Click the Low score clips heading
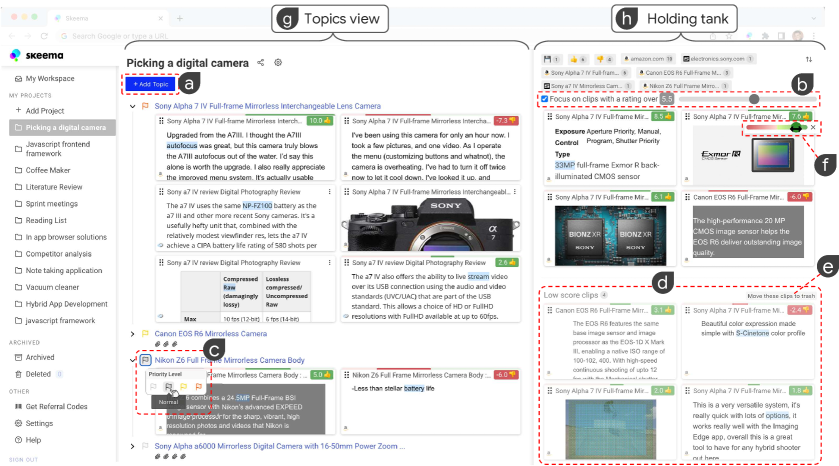 tap(570, 295)
